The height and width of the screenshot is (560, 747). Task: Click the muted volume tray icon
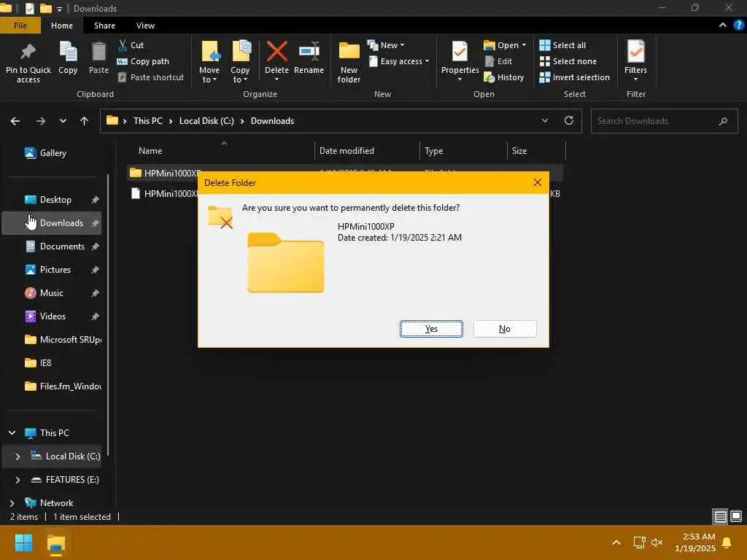point(657,542)
